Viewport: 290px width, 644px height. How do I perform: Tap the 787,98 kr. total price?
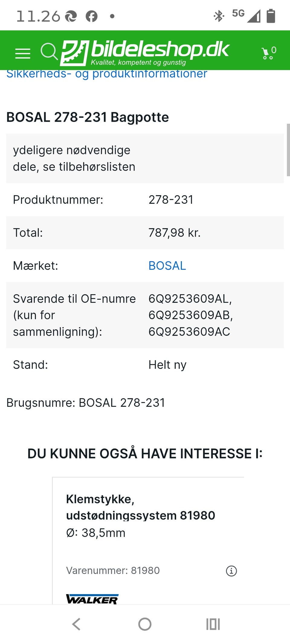pyautogui.click(x=174, y=233)
